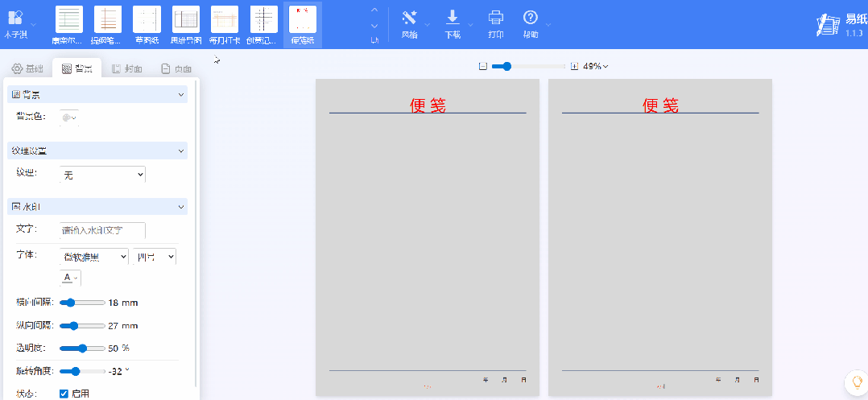This screenshot has height=400, width=868.
Task: Click the zoom in plus icon
Action: point(574,66)
